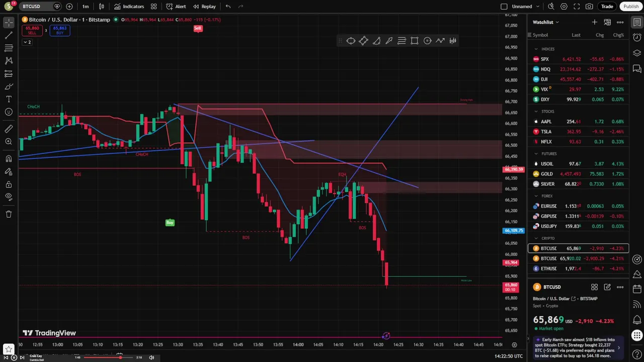Click the blue 65,863 BUY button
This screenshot has height=362, width=644.
pyautogui.click(x=59, y=30)
